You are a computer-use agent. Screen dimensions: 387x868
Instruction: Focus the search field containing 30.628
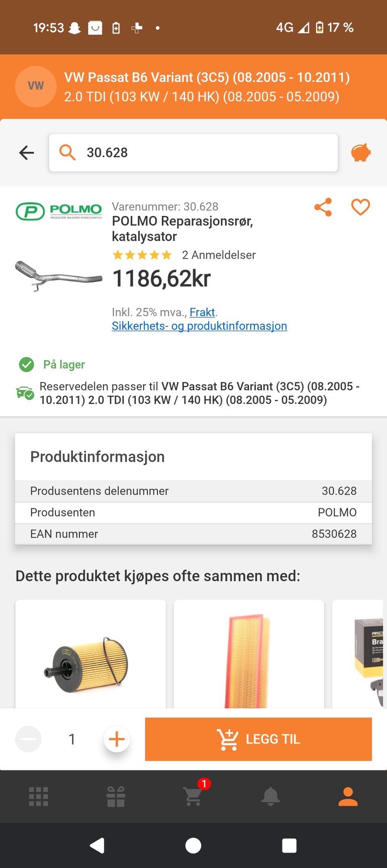193,153
